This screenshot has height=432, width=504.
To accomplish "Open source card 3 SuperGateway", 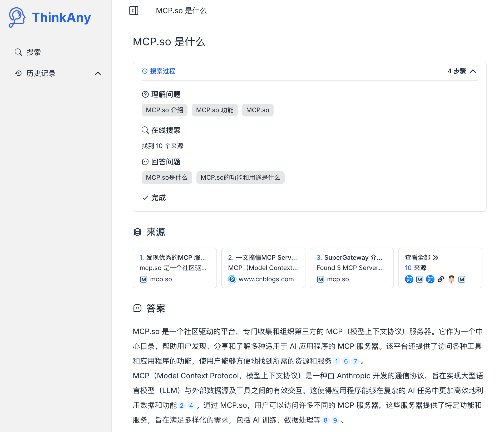I will (352, 268).
